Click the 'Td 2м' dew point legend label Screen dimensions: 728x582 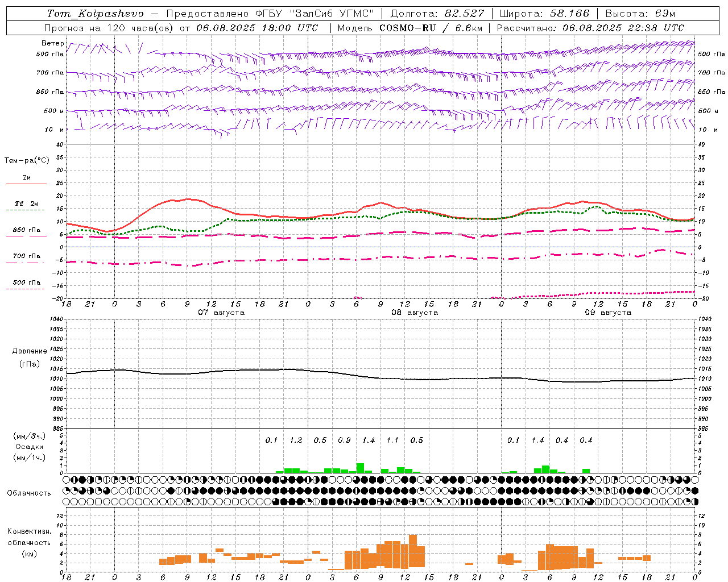click(27, 203)
